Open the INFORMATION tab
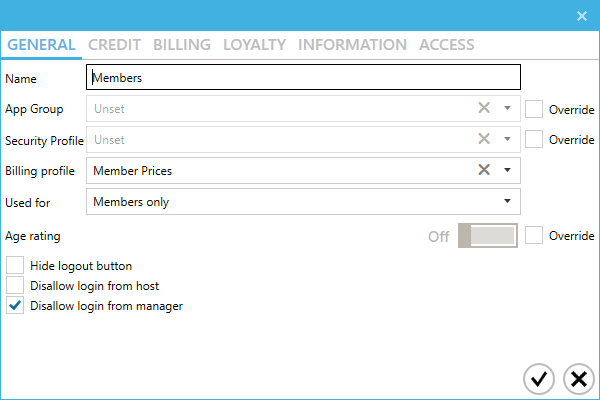This screenshot has width=600, height=400. pyautogui.click(x=352, y=45)
